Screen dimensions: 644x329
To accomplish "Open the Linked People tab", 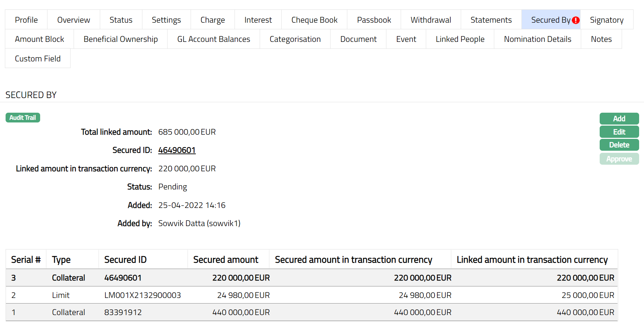I will (460, 39).
